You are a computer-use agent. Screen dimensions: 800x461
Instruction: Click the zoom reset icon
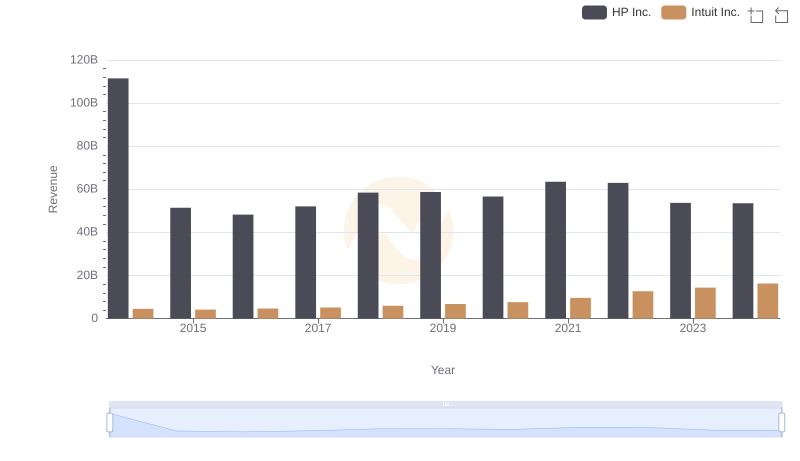(781, 15)
